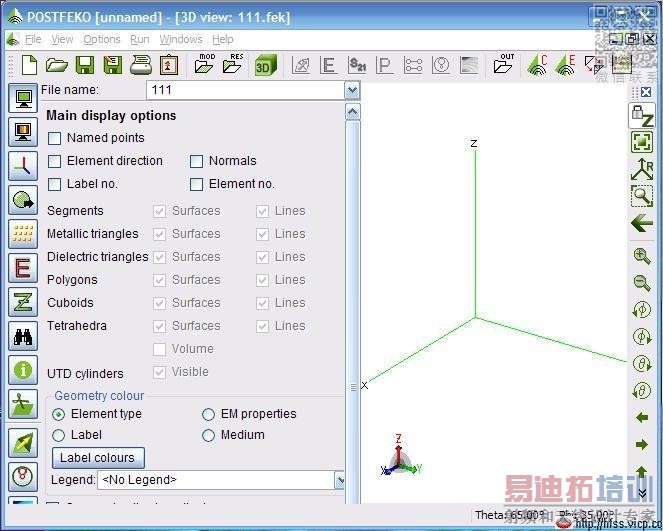Open a file with the folder icon
Image resolution: width=663 pixels, height=531 pixels.
(56, 65)
